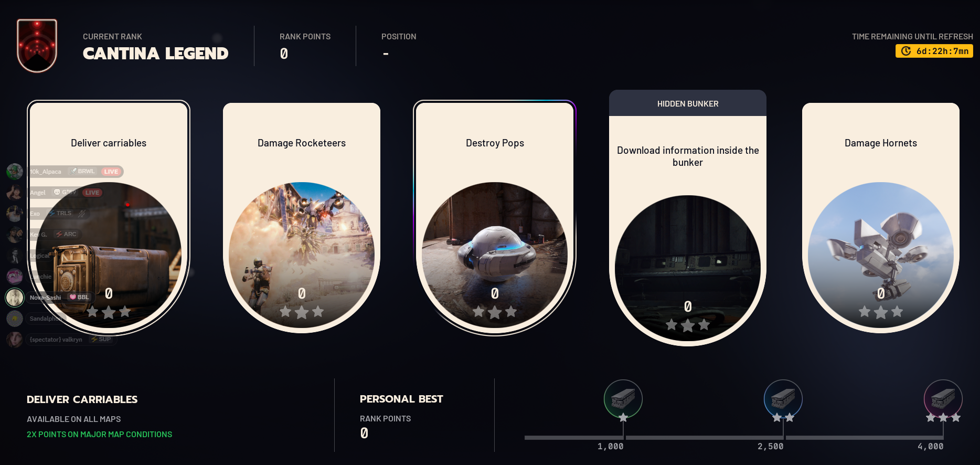Screen dimensions: 980x465
Task: Select the Damage Hornets trial card
Action: point(881,218)
